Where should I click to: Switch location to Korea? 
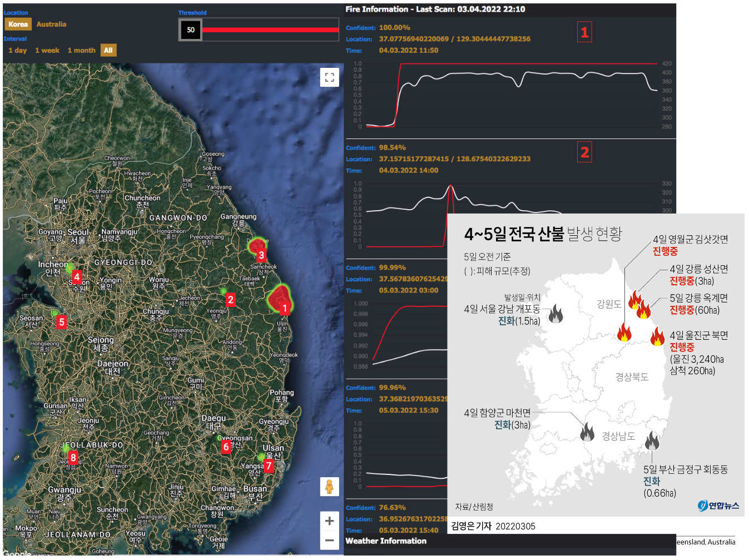18,24
